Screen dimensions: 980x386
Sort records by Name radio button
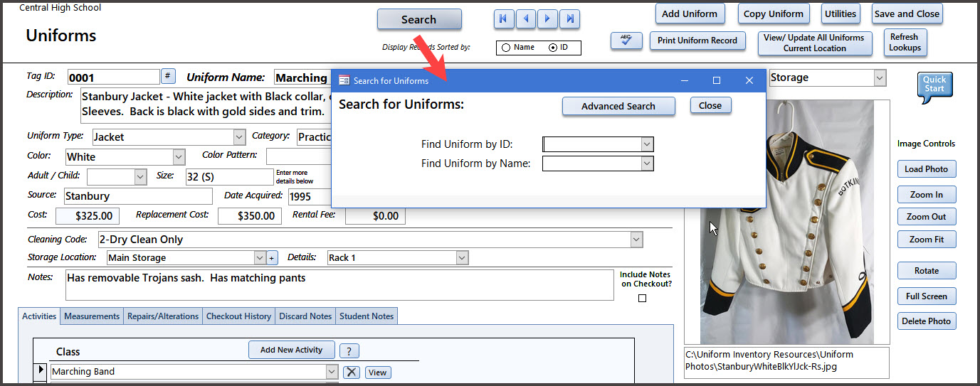(506, 48)
